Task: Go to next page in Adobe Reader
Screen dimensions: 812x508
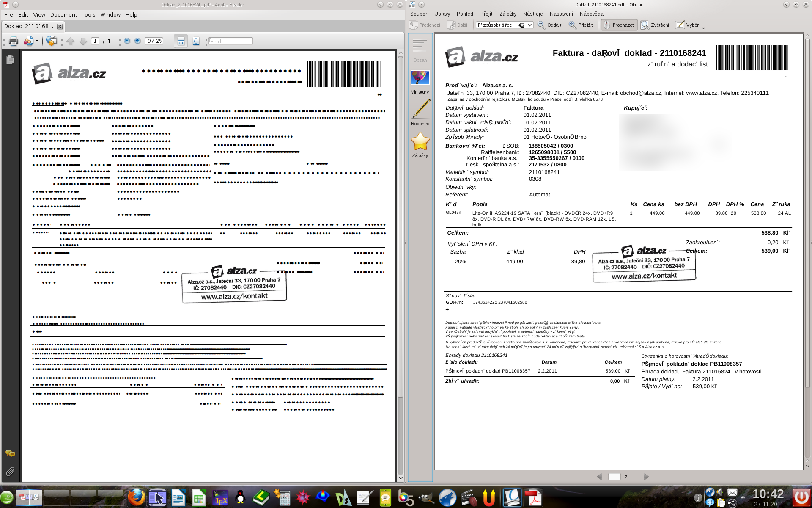Action: point(83,41)
